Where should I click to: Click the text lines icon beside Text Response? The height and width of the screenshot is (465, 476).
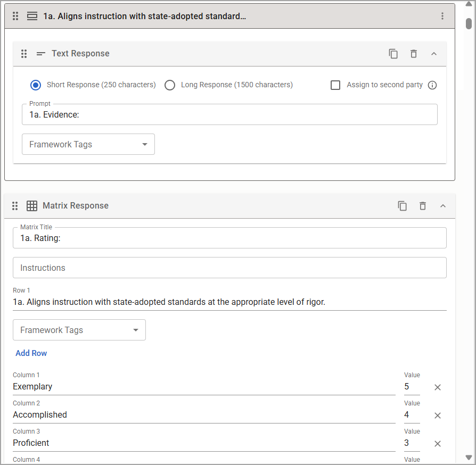(x=40, y=54)
